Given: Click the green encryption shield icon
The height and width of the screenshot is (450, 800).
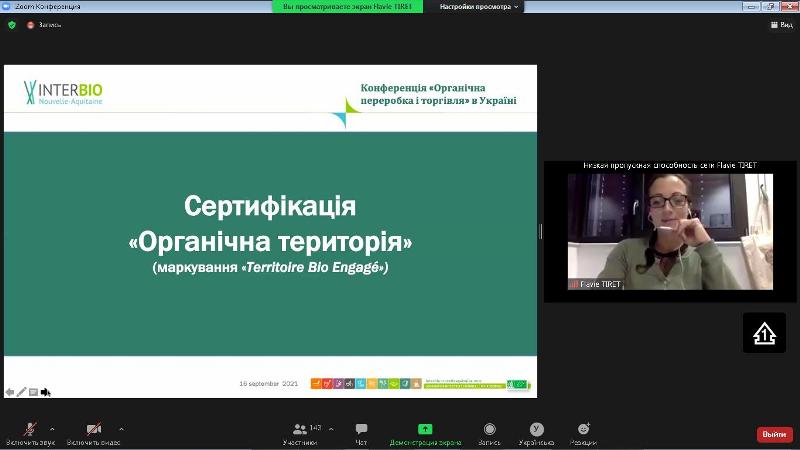Looking at the screenshot, I should pos(12,25).
